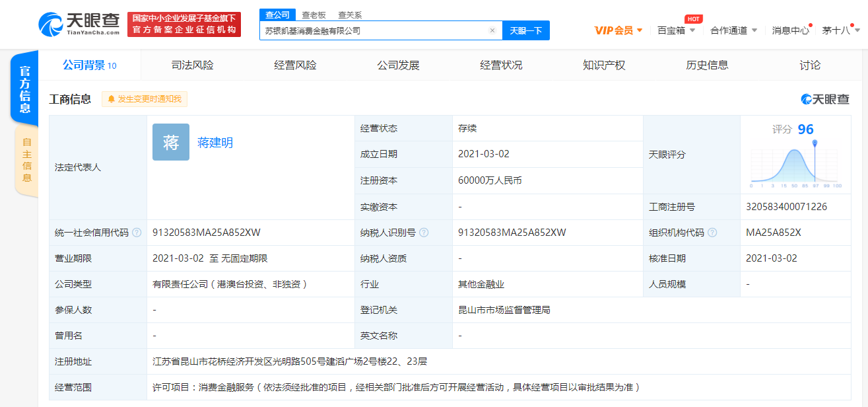Switch to the 知识产权 tab
The image size is (868, 407).
(604, 65)
